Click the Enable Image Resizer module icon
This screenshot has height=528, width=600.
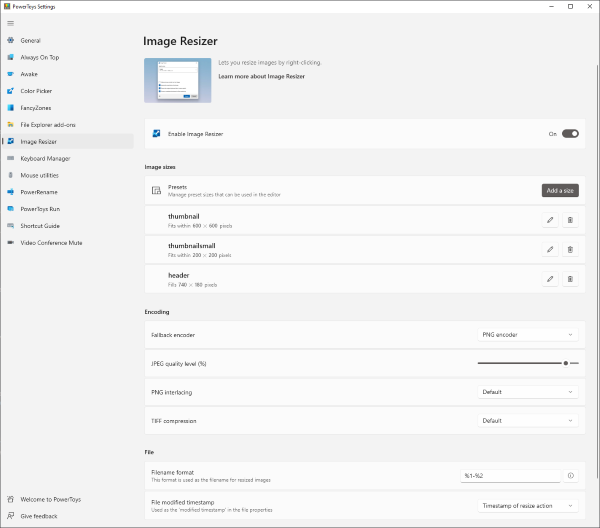pyautogui.click(x=157, y=134)
